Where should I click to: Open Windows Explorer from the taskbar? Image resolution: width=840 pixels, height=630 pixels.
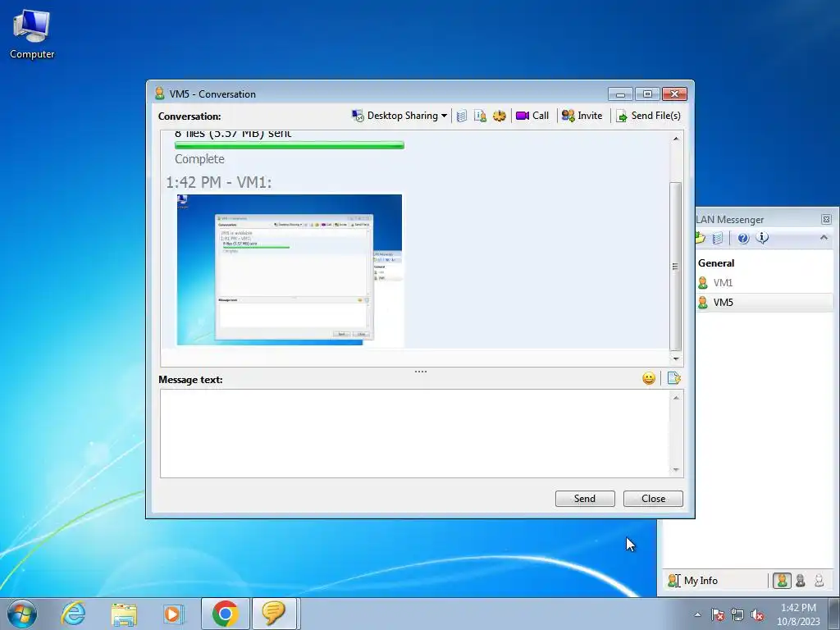point(124,614)
